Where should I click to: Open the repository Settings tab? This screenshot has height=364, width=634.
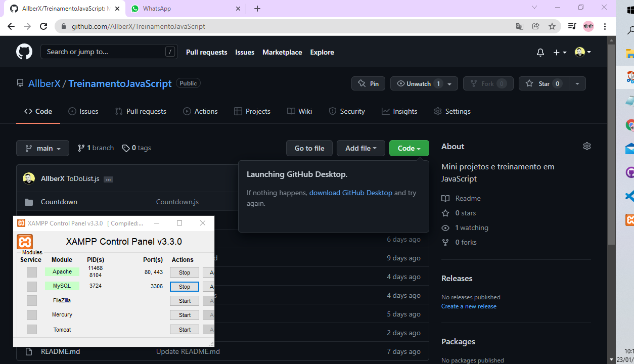452,111
